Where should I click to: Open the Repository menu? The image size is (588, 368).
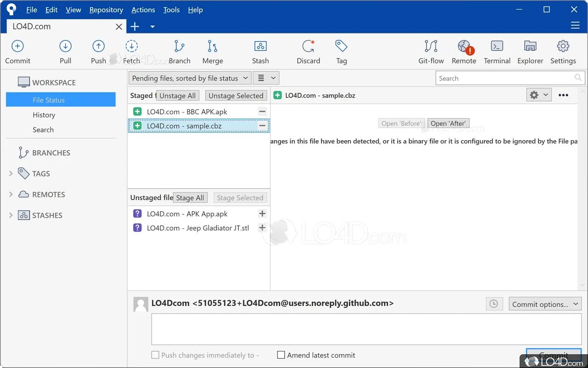pyautogui.click(x=106, y=10)
